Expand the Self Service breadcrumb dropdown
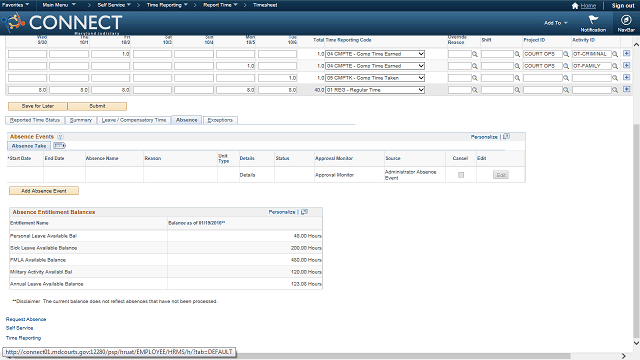This screenshot has width=640, height=360. click(x=114, y=5)
